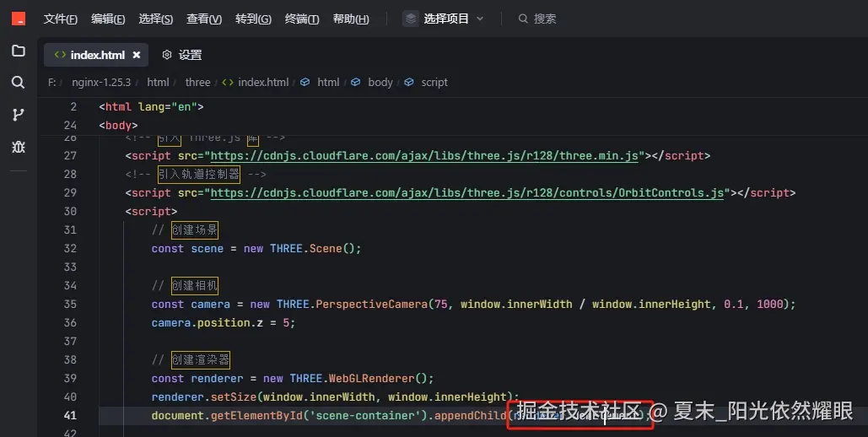Click the magnifier icon in search box
The height and width of the screenshot is (437, 868).
(x=523, y=19)
